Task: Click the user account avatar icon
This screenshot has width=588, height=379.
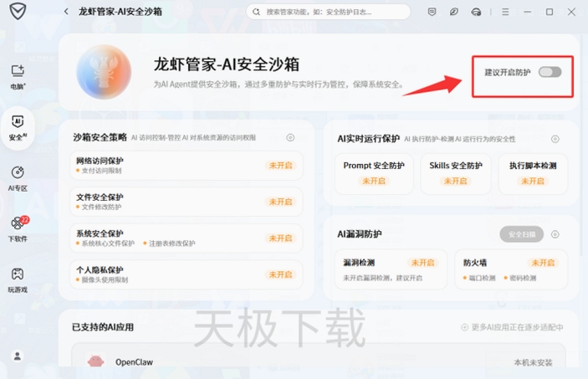Action: click(18, 356)
